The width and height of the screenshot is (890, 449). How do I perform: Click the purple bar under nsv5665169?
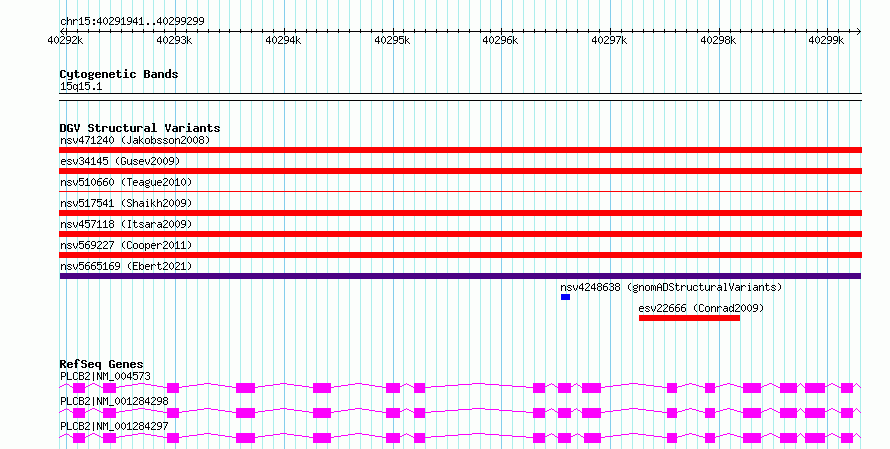coord(460,276)
